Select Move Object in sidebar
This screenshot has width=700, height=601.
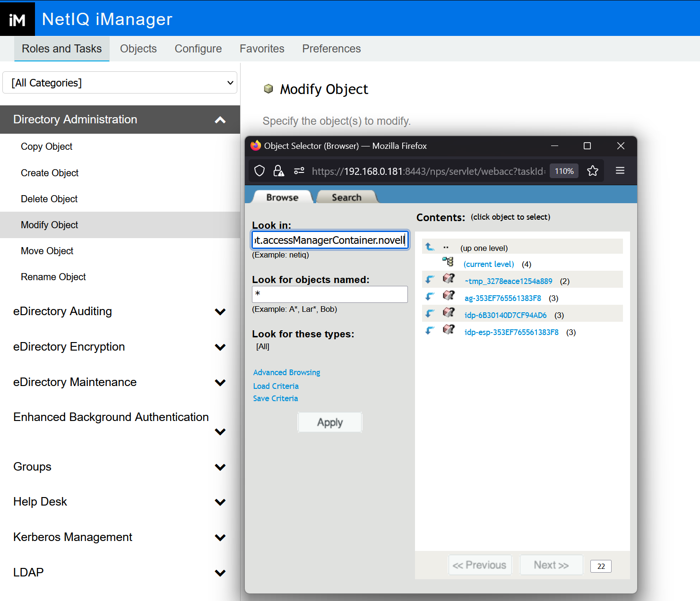pos(47,251)
